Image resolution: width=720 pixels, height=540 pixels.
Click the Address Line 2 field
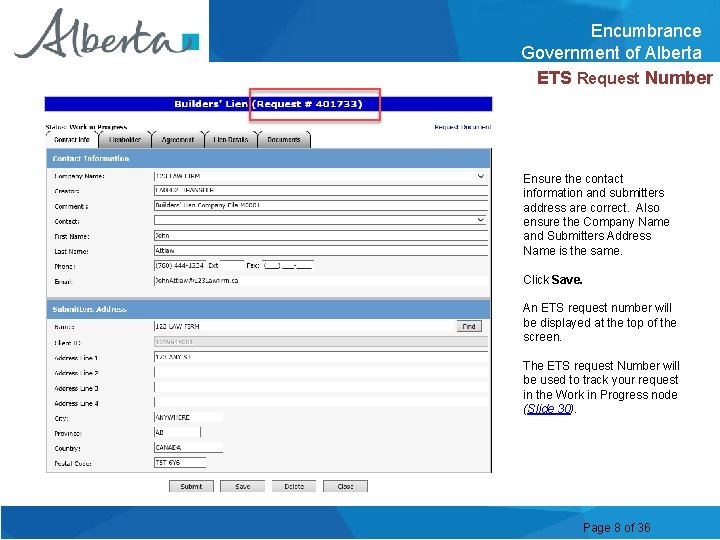coord(321,372)
